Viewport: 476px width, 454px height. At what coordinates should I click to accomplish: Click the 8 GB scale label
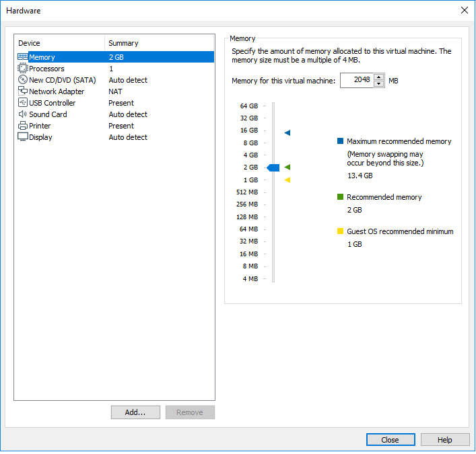point(250,143)
